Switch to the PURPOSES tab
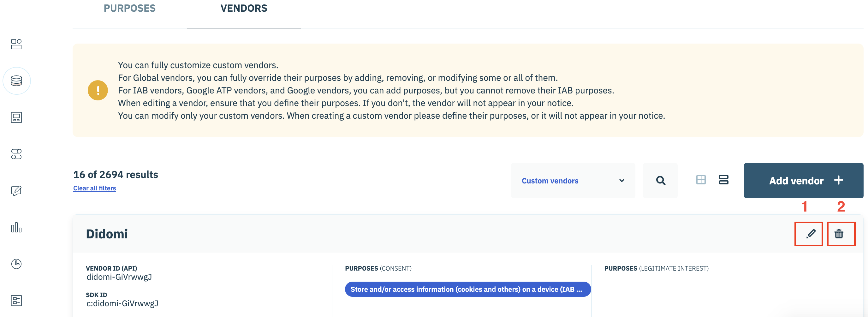Viewport: 868px width, 317px height. 129,9
